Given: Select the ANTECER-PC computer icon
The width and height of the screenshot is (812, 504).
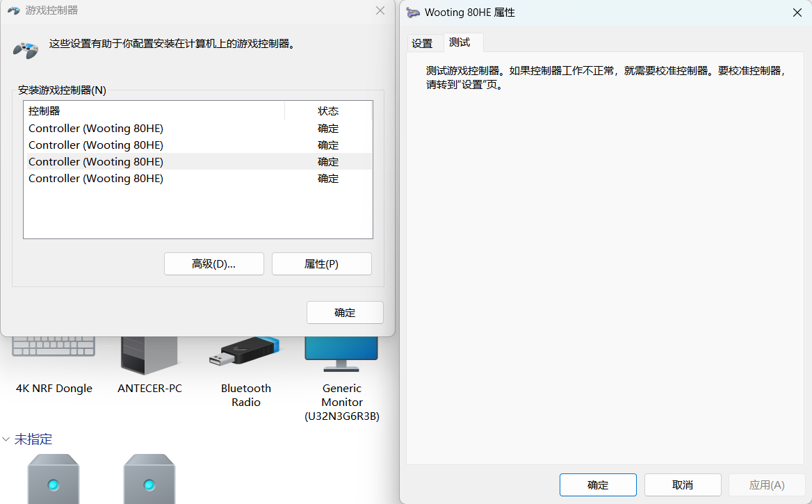Looking at the screenshot, I should [x=149, y=351].
